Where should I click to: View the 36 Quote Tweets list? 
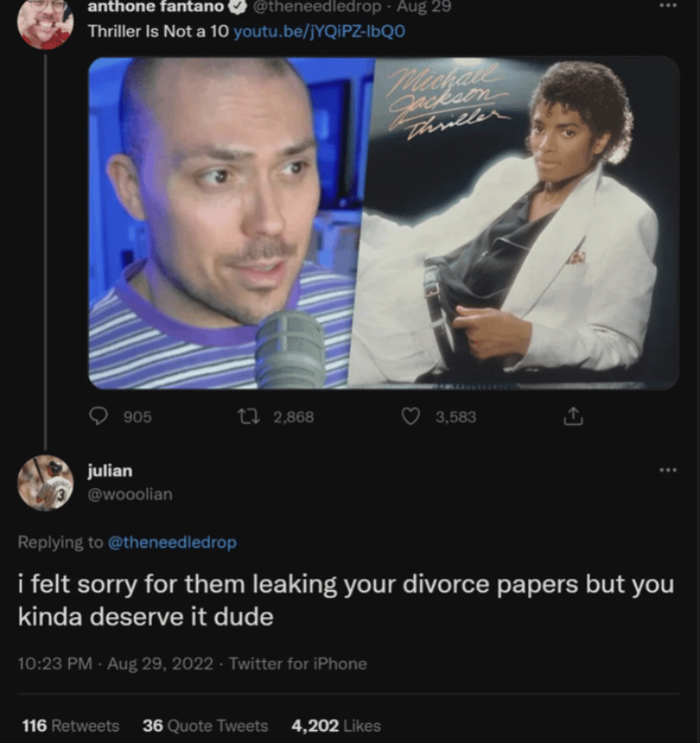click(x=205, y=725)
